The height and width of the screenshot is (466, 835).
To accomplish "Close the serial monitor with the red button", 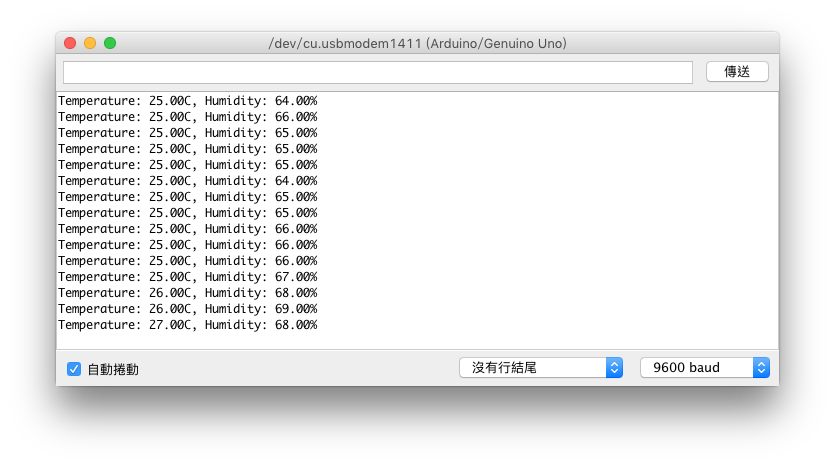I will pos(70,43).
